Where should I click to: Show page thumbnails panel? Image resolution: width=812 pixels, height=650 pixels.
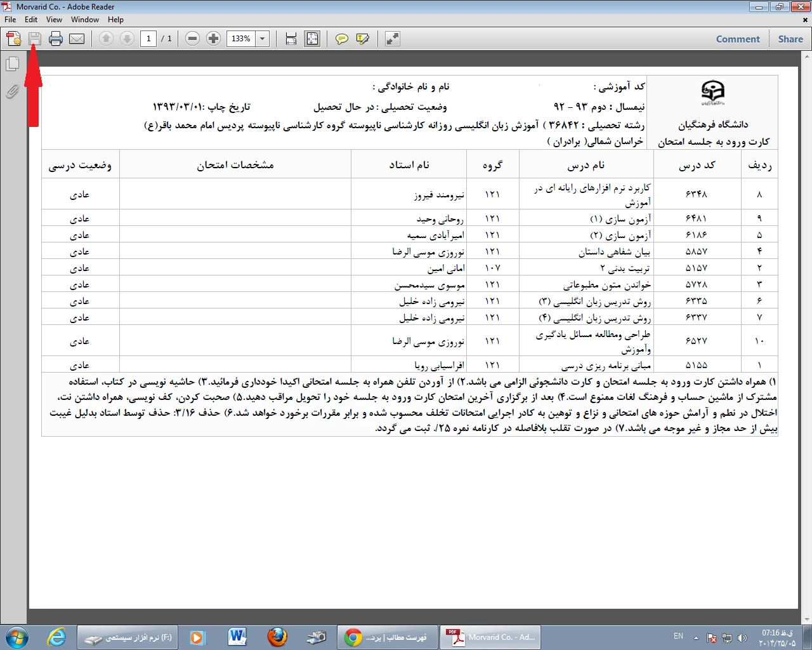click(13, 64)
